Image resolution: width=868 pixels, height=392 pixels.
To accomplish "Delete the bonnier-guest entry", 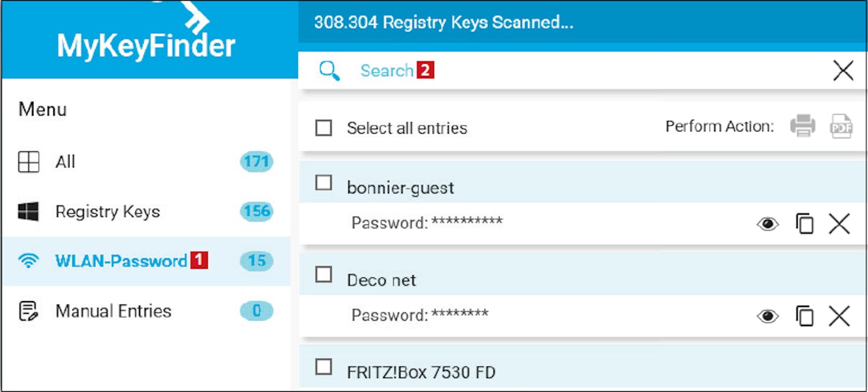I will pos(839,224).
